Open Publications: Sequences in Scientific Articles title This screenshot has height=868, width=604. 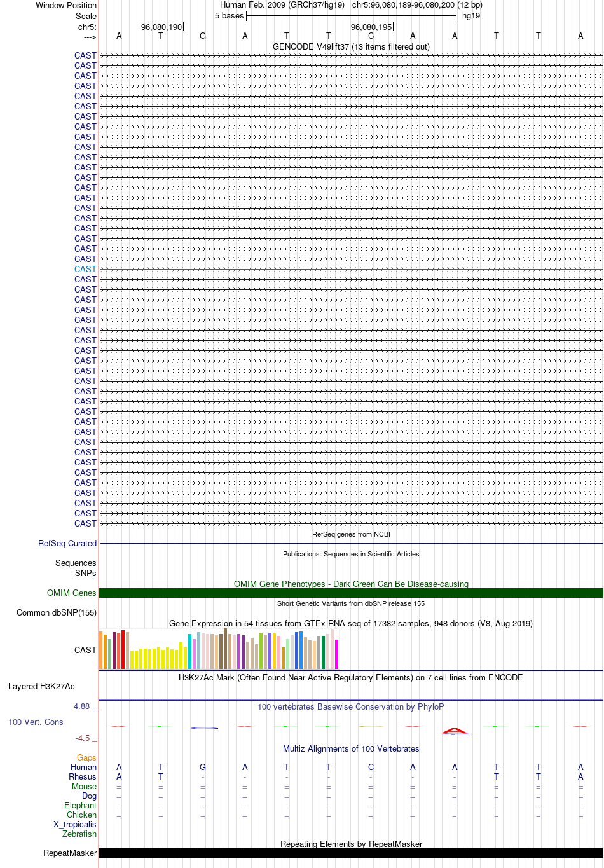351,554
